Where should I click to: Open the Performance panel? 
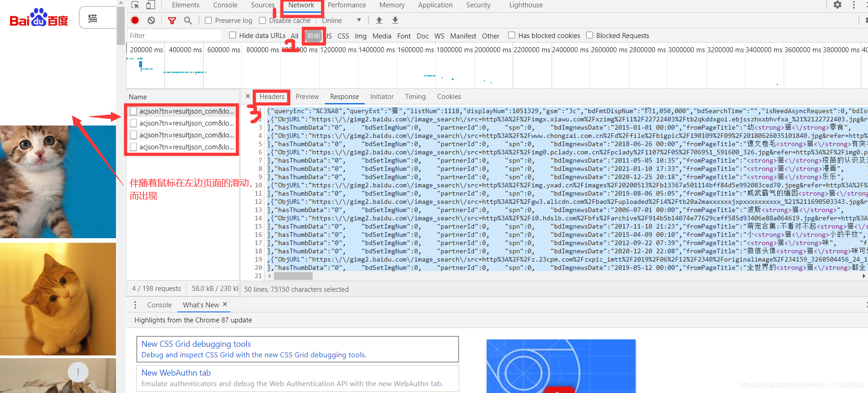pyautogui.click(x=346, y=5)
